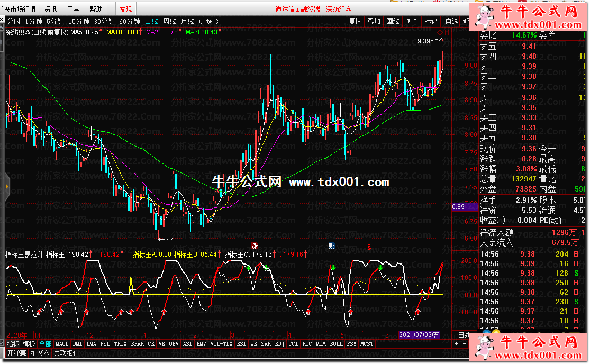Screen dimensions: 590x364
Task: Switch to 分时 intraday view
Action: 14,22
